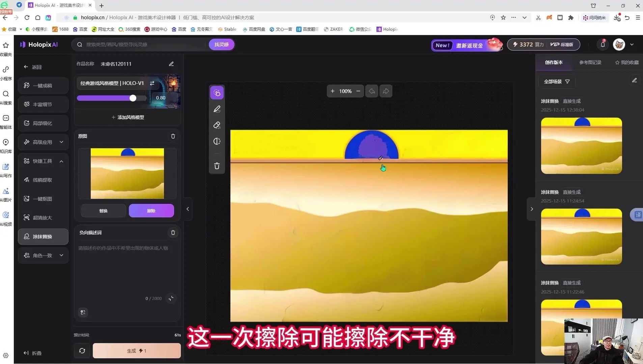Collapse the left parameter panel arrow
Image resolution: width=643 pixels, height=364 pixels.
188,209
